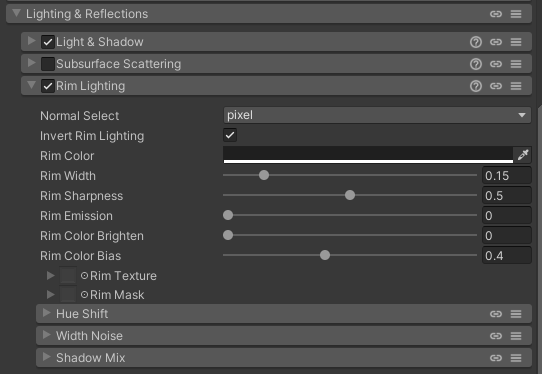Viewport: 542px width, 374px height.
Task: Open help icon for Light & Shadow
Action: point(476,42)
